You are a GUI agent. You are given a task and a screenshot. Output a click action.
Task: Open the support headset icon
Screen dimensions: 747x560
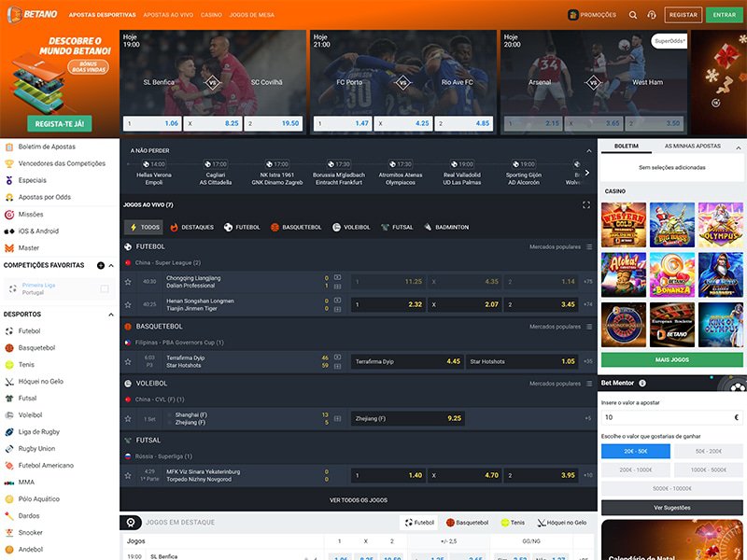click(651, 15)
